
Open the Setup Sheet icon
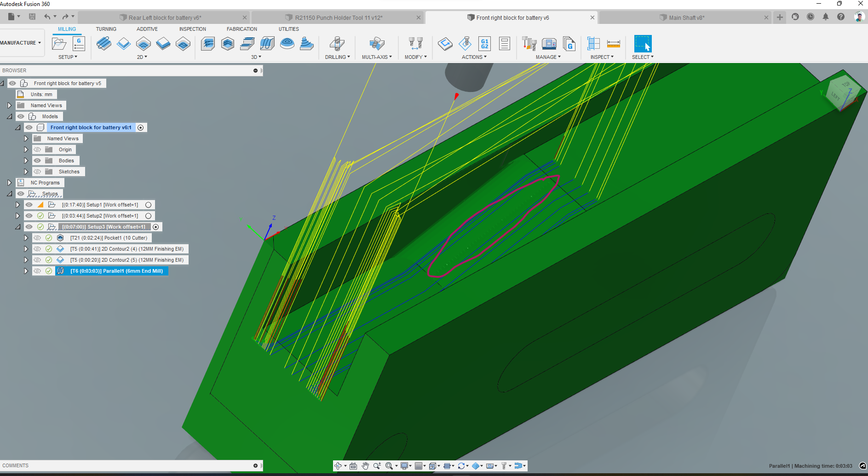505,44
